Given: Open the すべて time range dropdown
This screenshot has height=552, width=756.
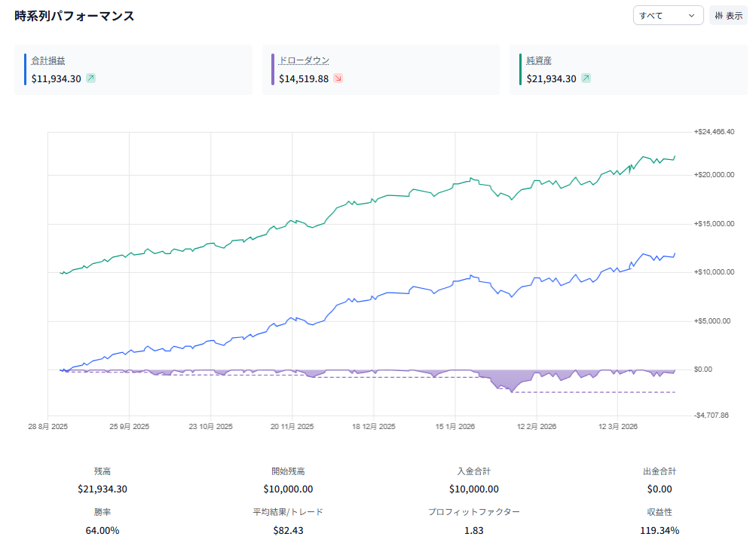Looking at the screenshot, I should click(x=667, y=16).
